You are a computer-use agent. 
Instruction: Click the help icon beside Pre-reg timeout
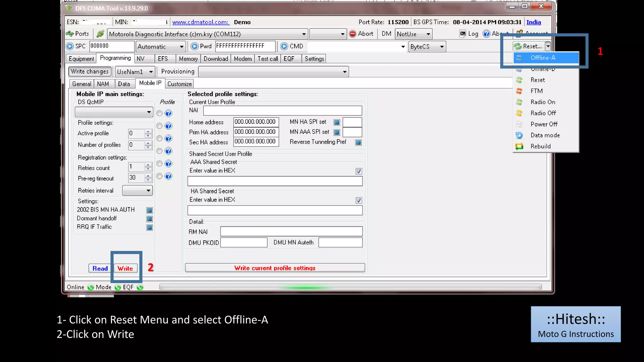click(x=169, y=176)
